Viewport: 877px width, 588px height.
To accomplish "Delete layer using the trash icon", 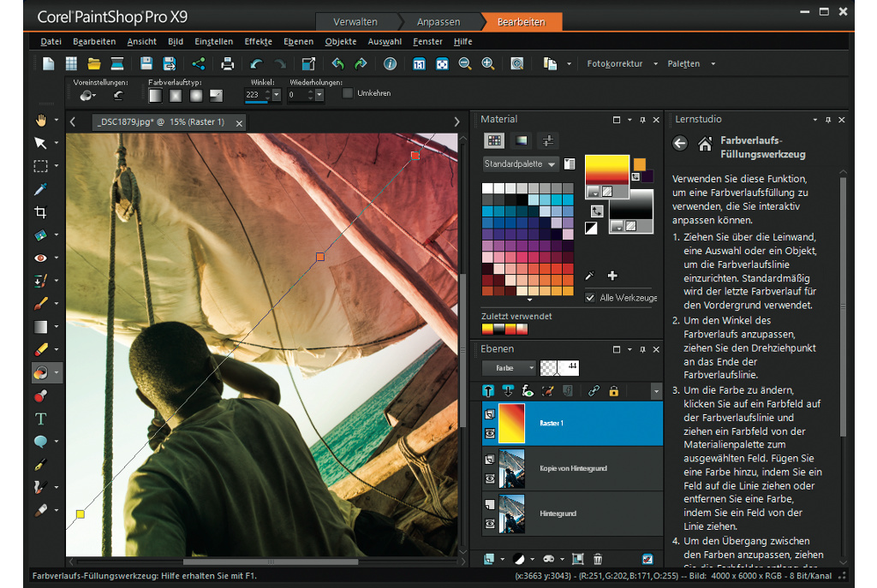I will pyautogui.click(x=598, y=559).
